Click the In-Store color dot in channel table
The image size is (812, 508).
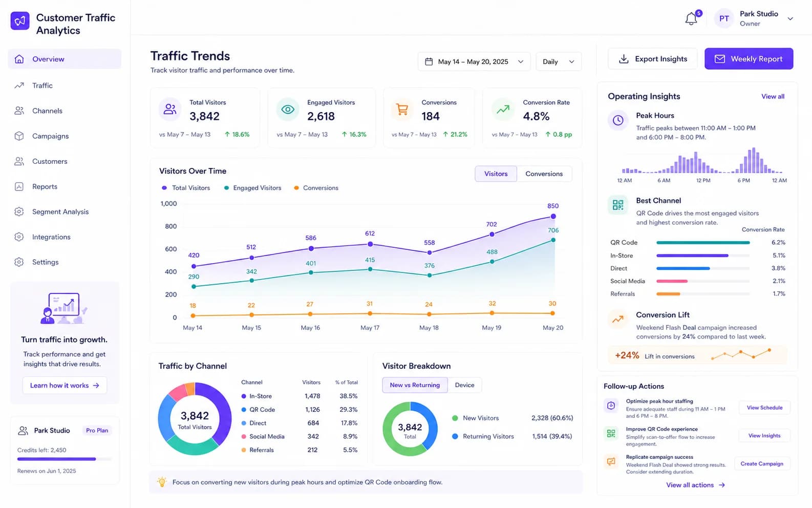point(244,396)
